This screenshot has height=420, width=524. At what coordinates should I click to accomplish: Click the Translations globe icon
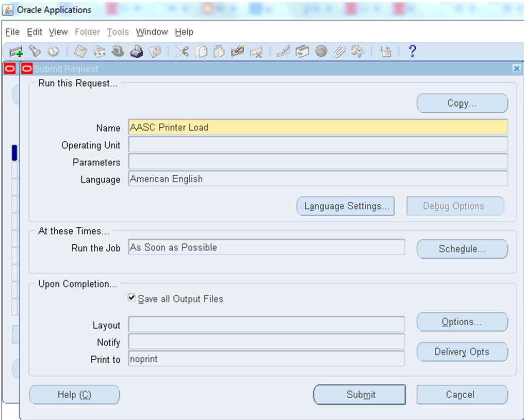(321, 52)
